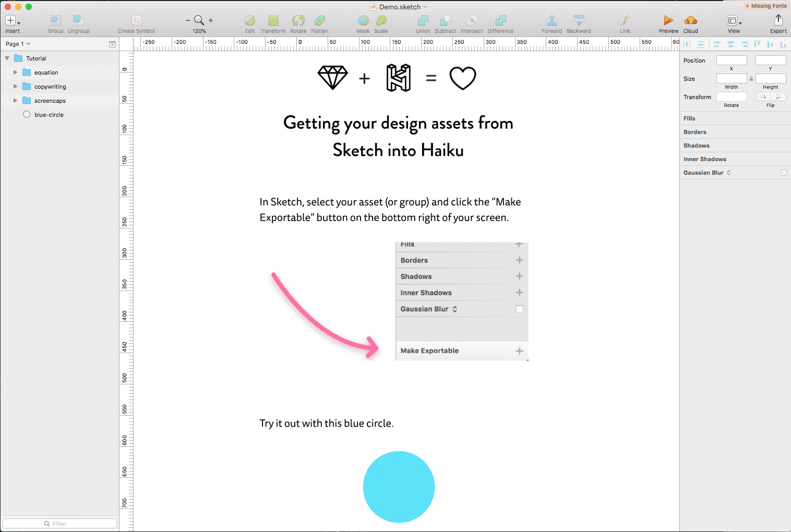This screenshot has width=791, height=532.
Task: Click the Rotate tool icon
Action: click(298, 20)
